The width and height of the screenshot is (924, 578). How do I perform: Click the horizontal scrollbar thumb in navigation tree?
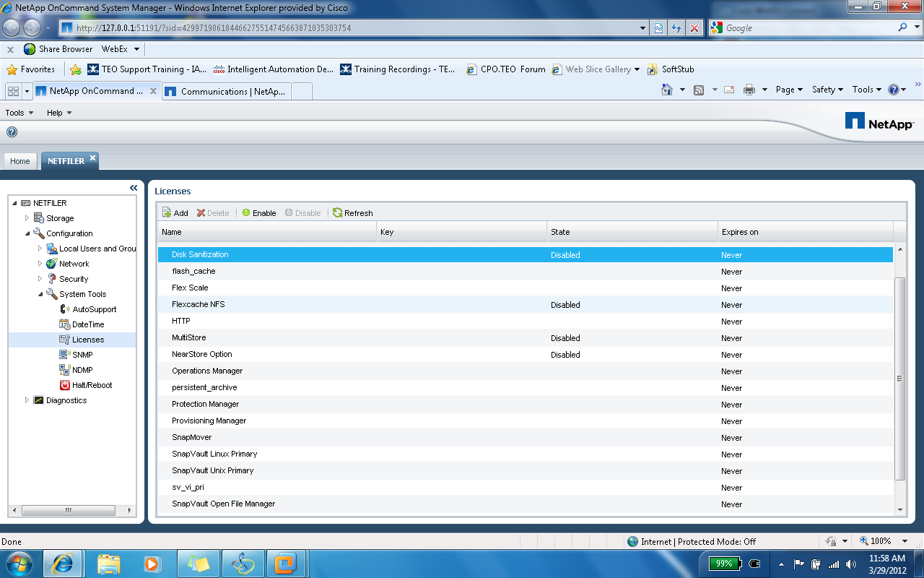point(69,509)
